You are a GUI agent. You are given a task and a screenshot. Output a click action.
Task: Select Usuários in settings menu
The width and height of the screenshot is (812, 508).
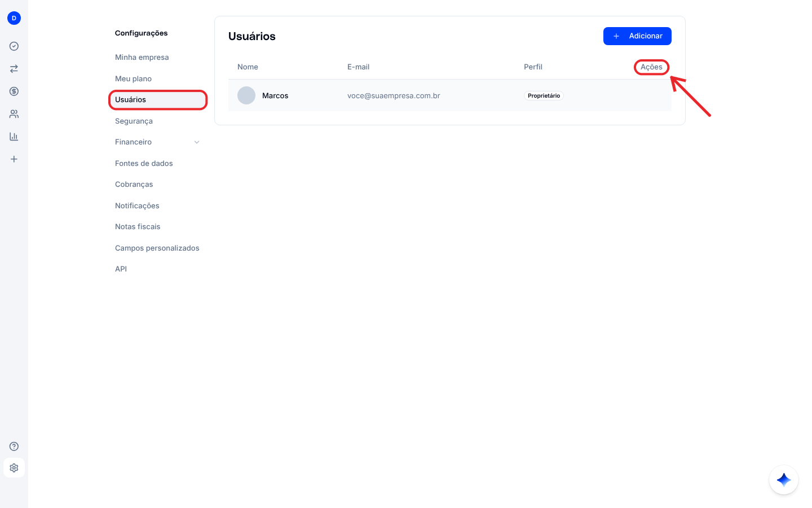click(158, 100)
